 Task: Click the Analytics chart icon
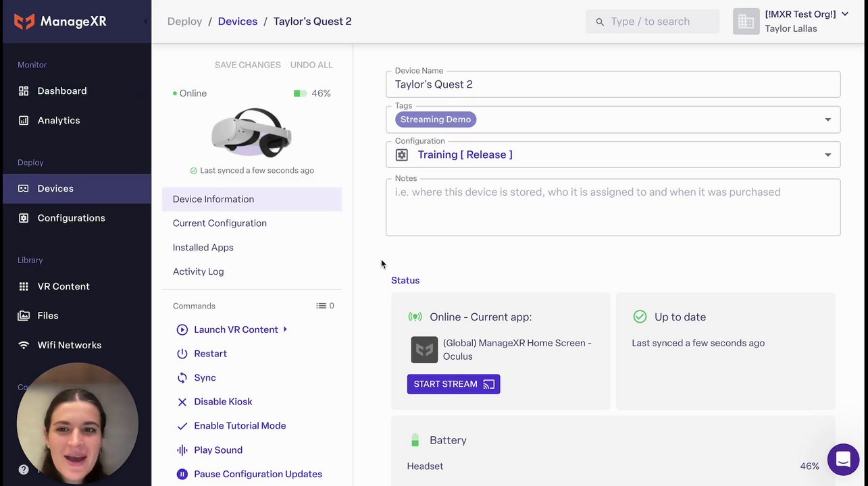click(x=24, y=120)
